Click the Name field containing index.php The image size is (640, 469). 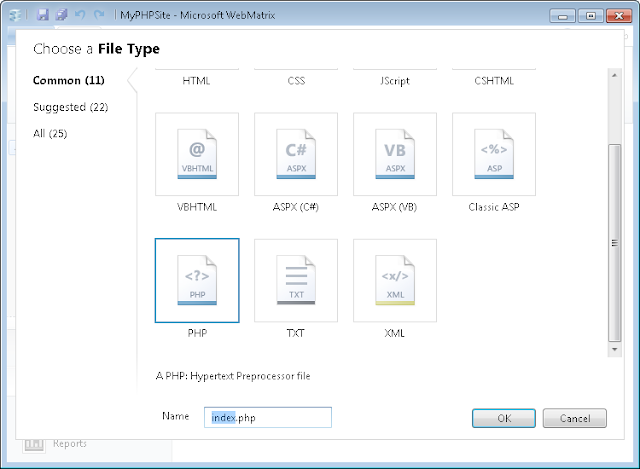[268, 418]
